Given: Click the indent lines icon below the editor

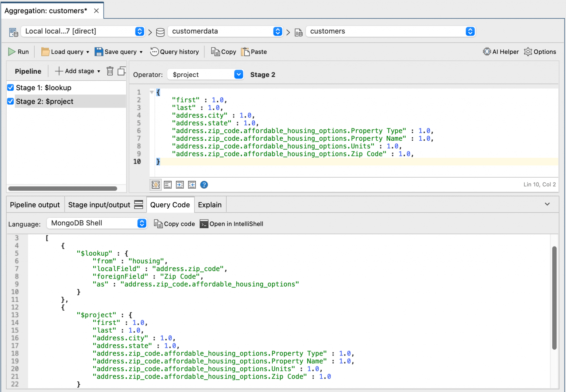Looking at the screenshot, I should tap(180, 185).
